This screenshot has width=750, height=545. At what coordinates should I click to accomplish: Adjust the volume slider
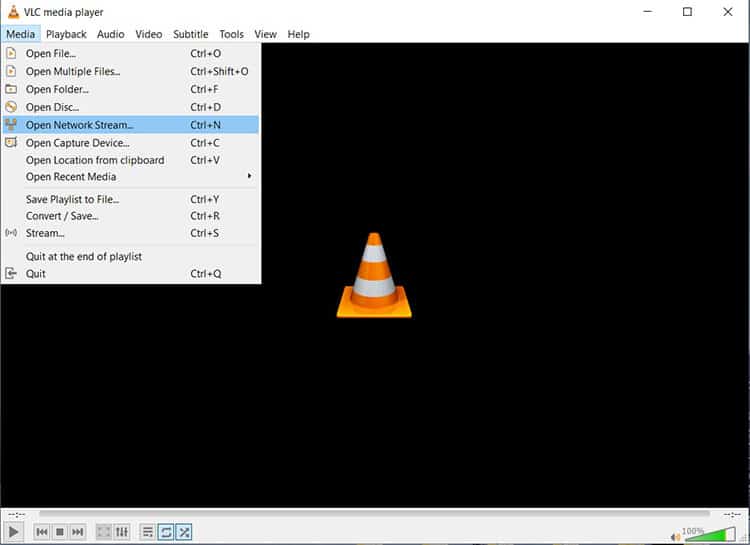[711, 534]
